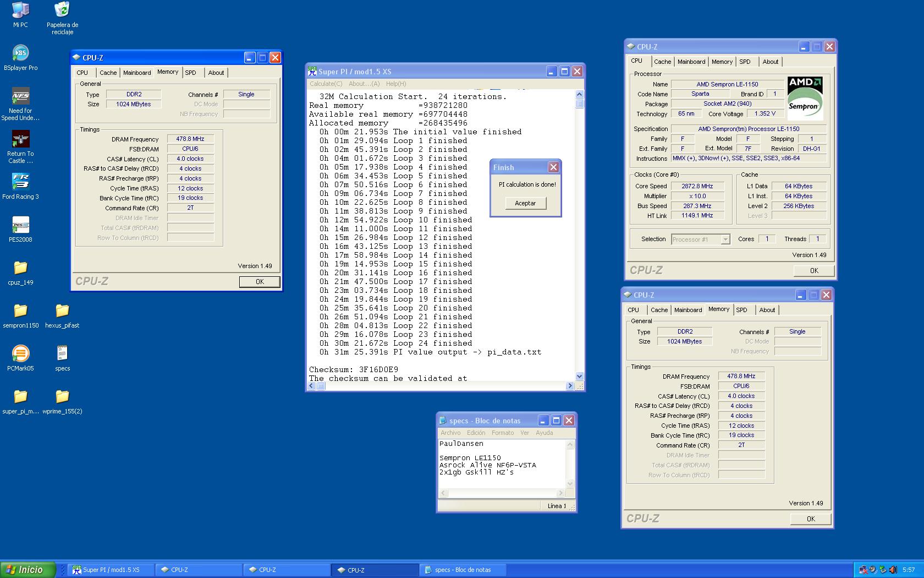This screenshot has width=924, height=578.
Task: Launch PCMark05 from desktop
Action: coord(20,358)
